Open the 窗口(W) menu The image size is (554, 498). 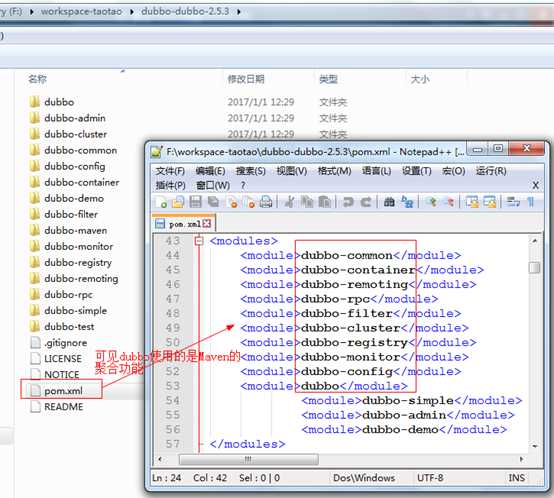point(213,185)
